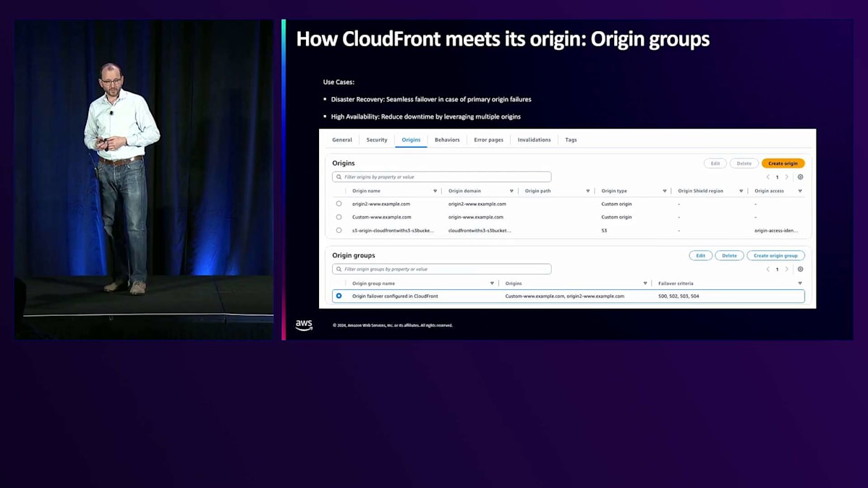Sort by Failover criteria column arrow
This screenshot has height=488, width=868.
tap(800, 283)
